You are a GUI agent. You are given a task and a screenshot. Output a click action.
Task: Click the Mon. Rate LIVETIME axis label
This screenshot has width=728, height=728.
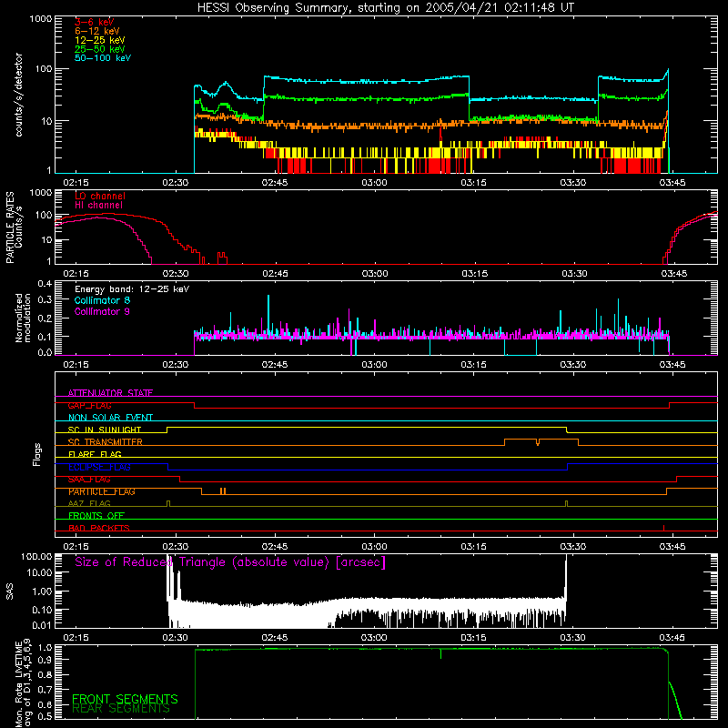point(23,683)
